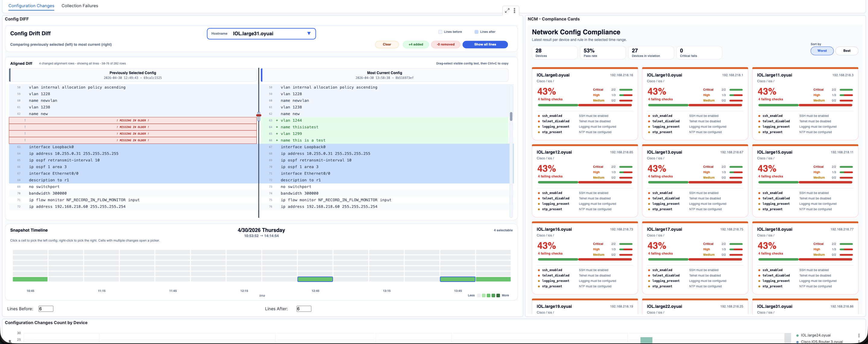Toggle the Lines after box
868x344 pixels.
[x=476, y=32]
